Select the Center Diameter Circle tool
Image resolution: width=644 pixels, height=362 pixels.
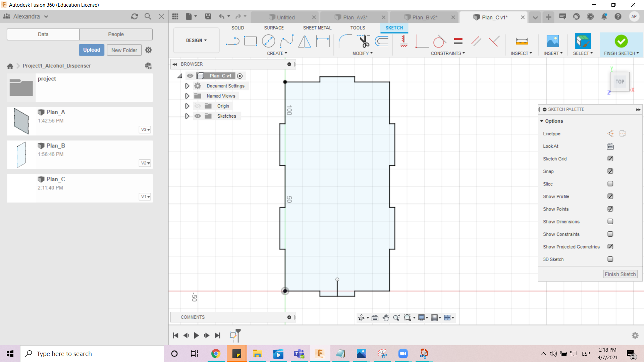pos(268,41)
